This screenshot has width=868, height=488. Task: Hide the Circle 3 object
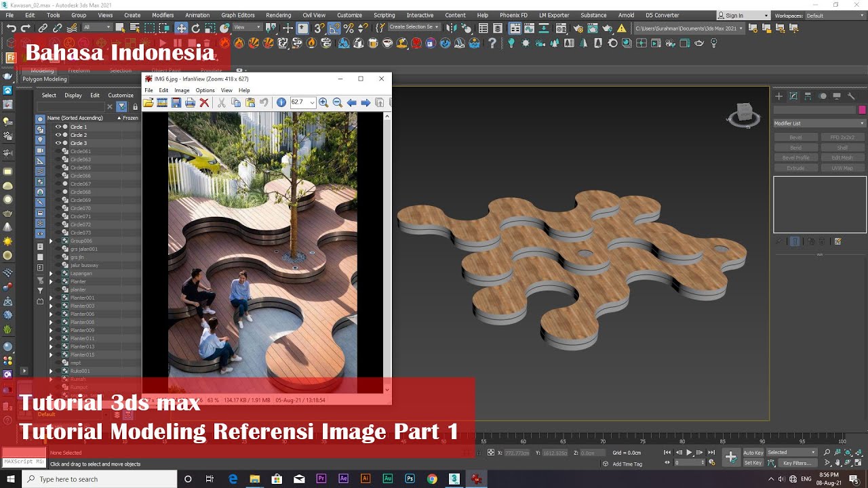58,143
